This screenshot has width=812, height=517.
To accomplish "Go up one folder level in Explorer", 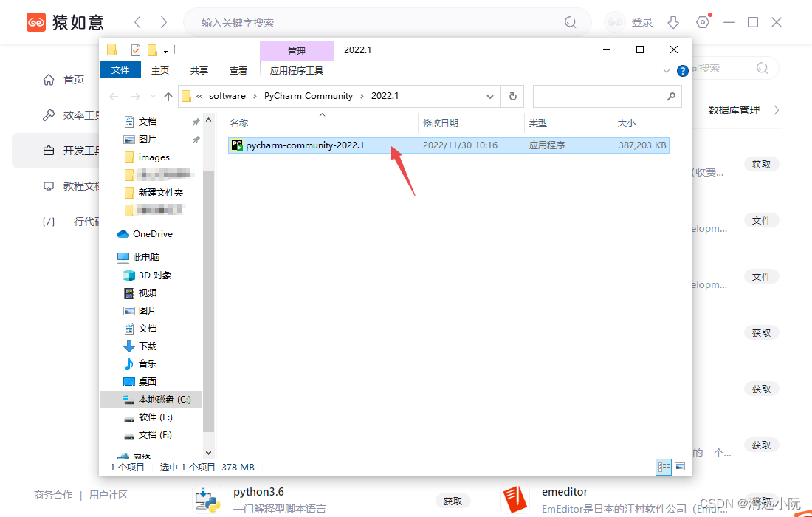I will [x=168, y=96].
